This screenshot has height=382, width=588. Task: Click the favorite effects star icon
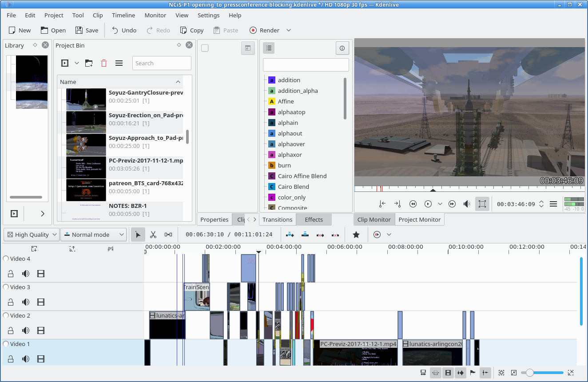pos(356,235)
